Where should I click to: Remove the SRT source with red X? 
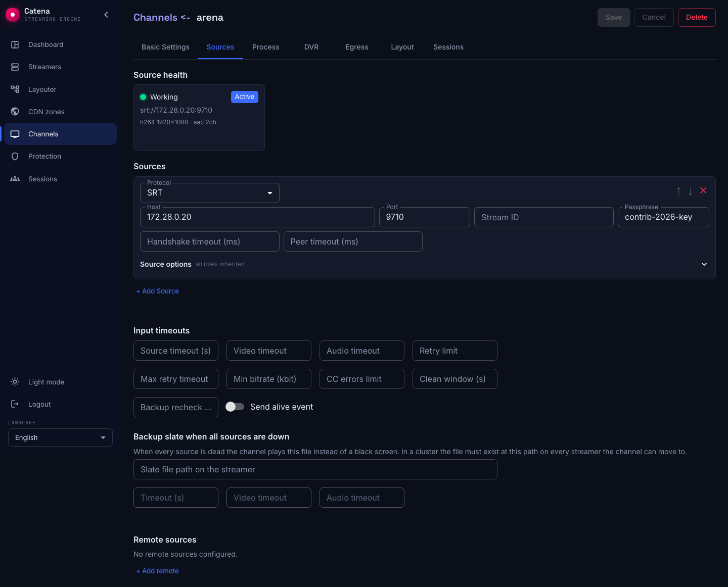[x=703, y=190]
